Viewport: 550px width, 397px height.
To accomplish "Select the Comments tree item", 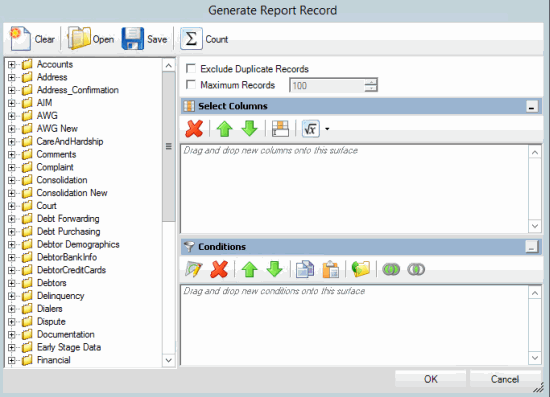I will 56,155.
